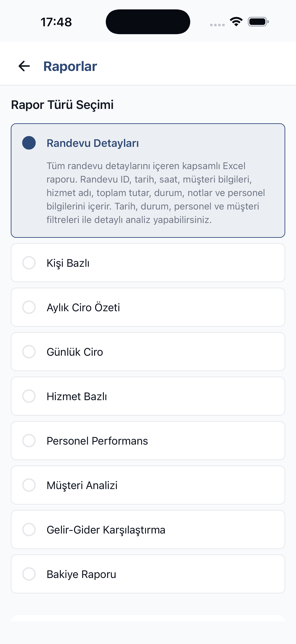Select the Müşteri Analizi radio circle
The width and height of the screenshot is (296, 644).
(29, 485)
